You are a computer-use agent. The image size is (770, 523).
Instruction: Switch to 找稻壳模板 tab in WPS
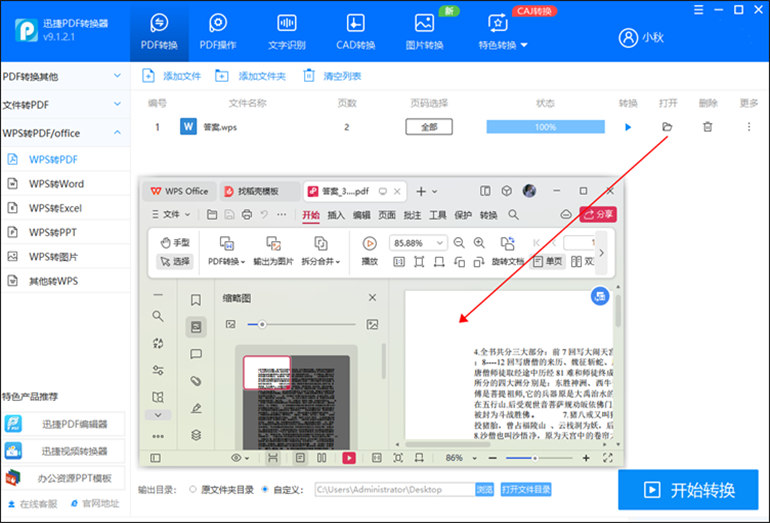pyautogui.click(x=258, y=191)
